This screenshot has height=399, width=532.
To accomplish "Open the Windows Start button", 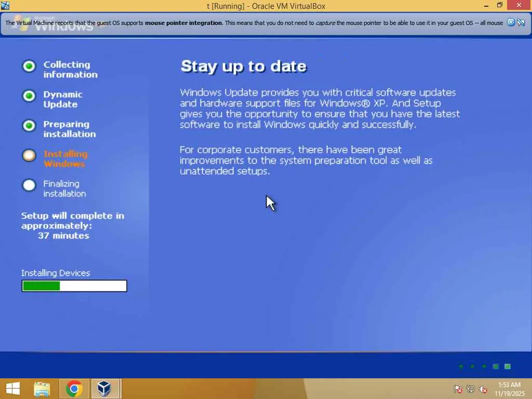I will point(13,389).
